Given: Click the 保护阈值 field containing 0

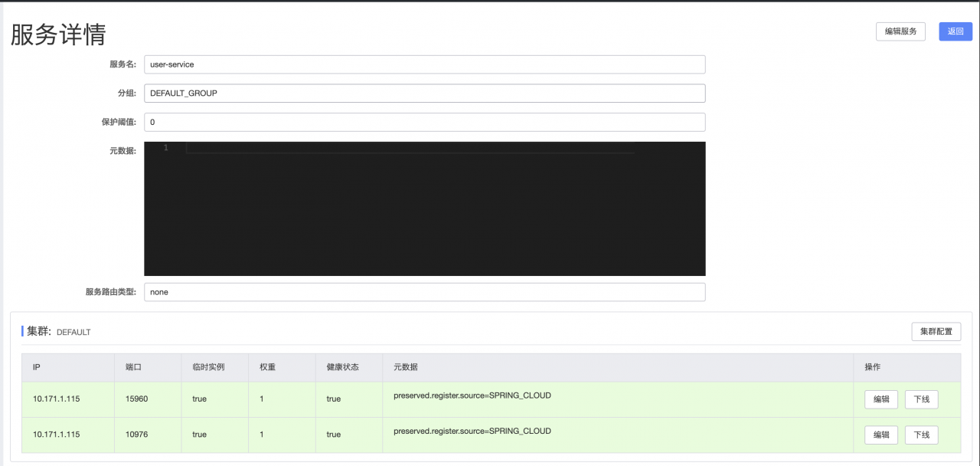Looking at the screenshot, I should click(x=425, y=122).
